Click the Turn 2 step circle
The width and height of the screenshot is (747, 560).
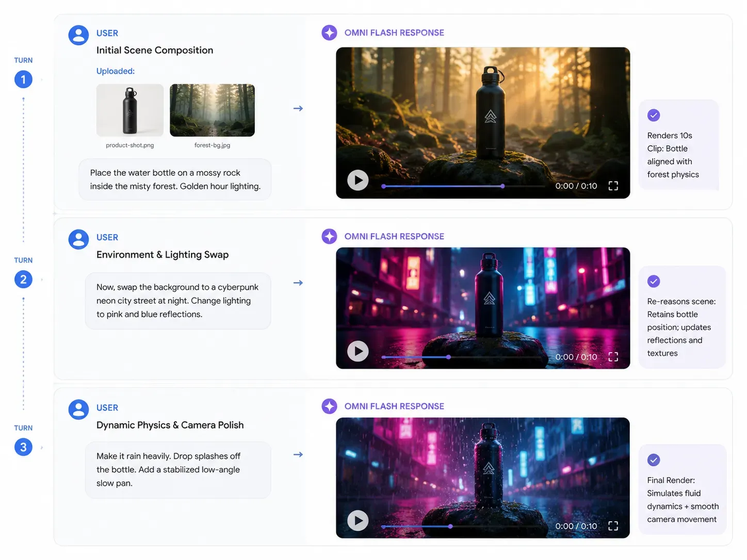(x=23, y=279)
